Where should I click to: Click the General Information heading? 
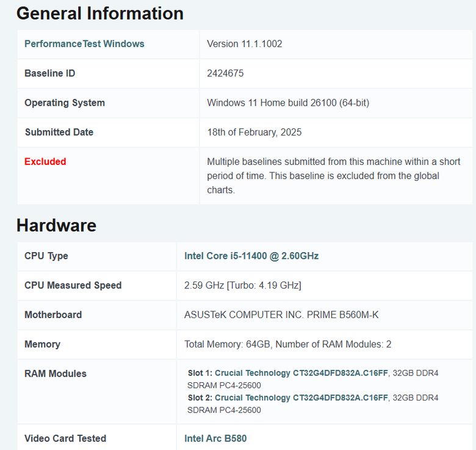point(100,13)
